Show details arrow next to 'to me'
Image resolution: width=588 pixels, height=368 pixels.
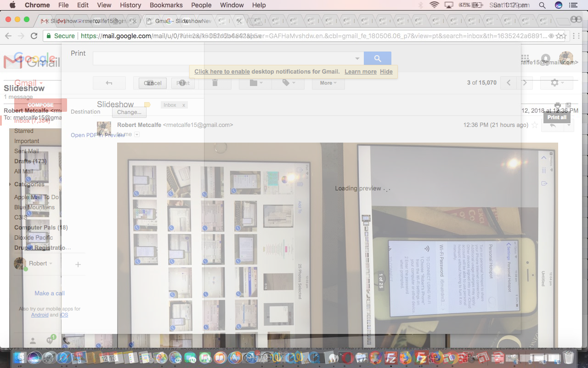[x=137, y=134]
